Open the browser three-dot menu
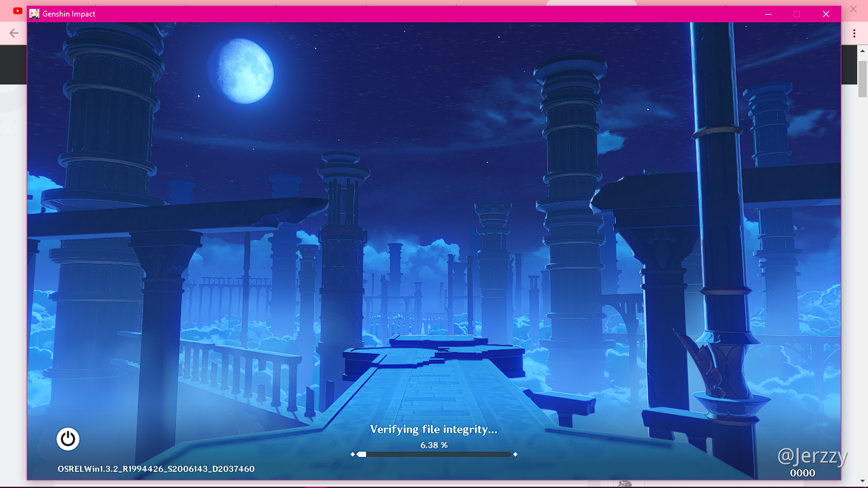The height and width of the screenshot is (488, 868). pyautogui.click(x=855, y=33)
